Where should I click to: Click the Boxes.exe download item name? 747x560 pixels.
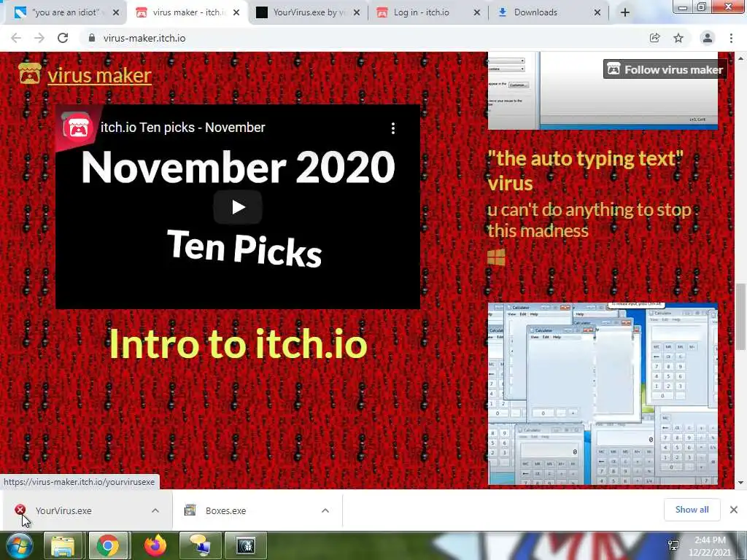click(226, 510)
